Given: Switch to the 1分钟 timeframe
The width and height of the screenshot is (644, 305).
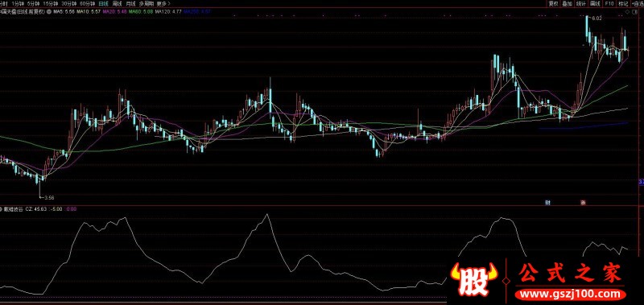Looking at the screenshot, I should [x=18, y=3].
